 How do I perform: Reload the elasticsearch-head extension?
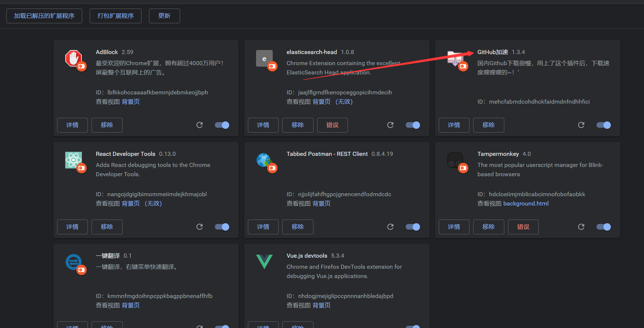[x=390, y=125]
